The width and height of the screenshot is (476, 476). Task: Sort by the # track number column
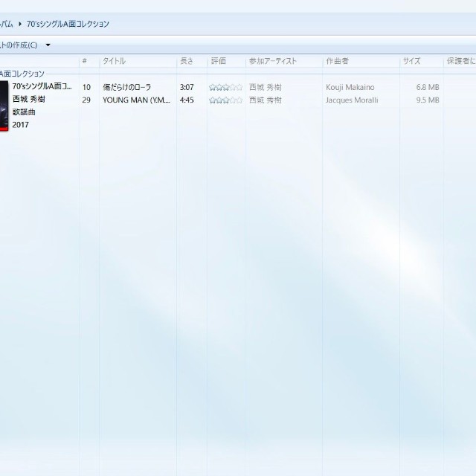[85, 61]
